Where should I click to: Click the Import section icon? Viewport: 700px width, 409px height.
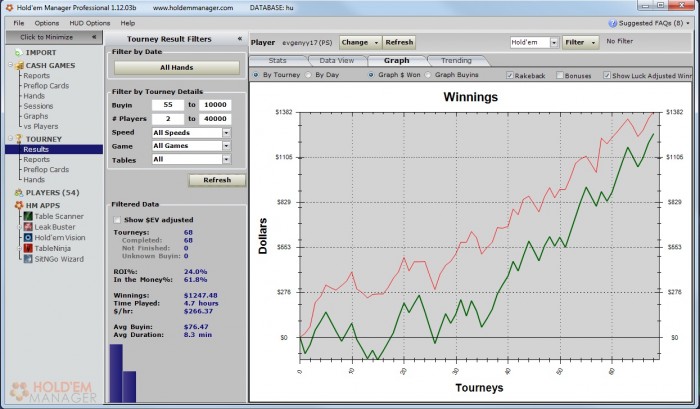pos(18,53)
